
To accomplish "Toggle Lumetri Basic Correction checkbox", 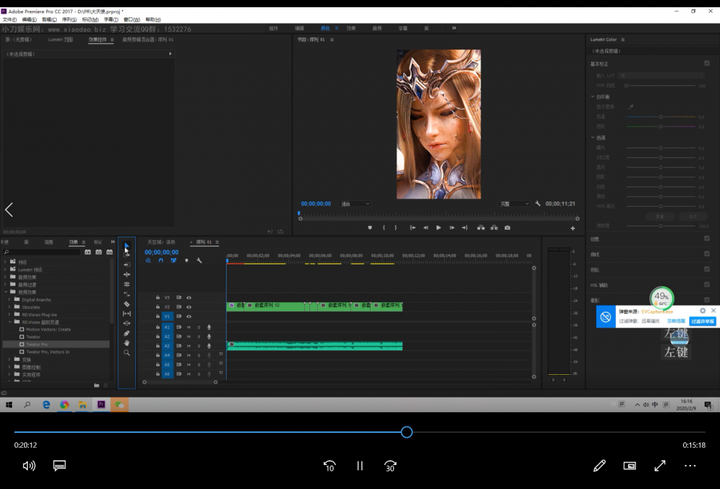I will pos(707,63).
